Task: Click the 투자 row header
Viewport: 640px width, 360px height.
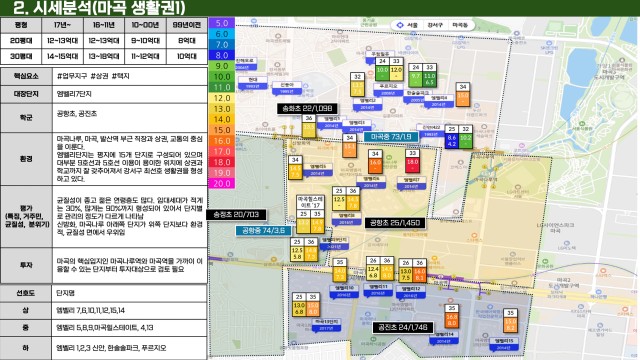Action: (x=26, y=265)
